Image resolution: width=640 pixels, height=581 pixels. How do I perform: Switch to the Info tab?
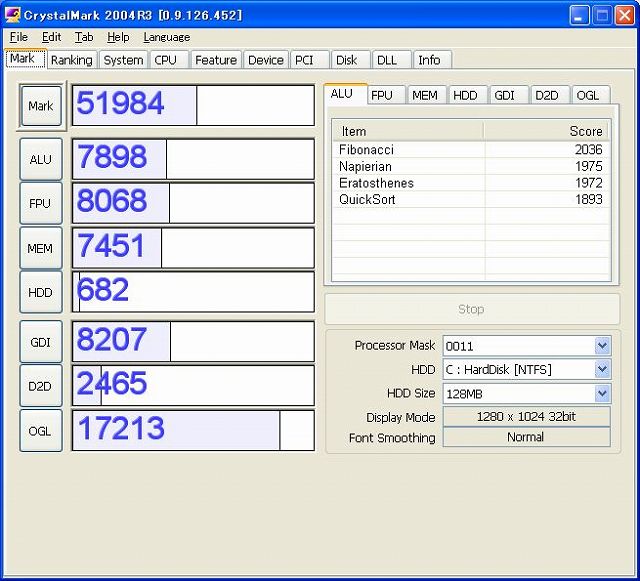(432, 60)
